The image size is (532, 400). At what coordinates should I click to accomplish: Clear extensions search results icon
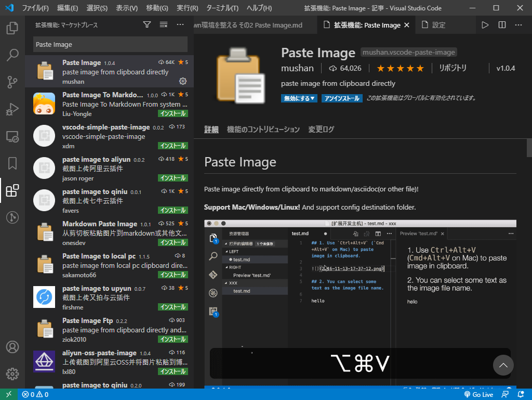164,24
